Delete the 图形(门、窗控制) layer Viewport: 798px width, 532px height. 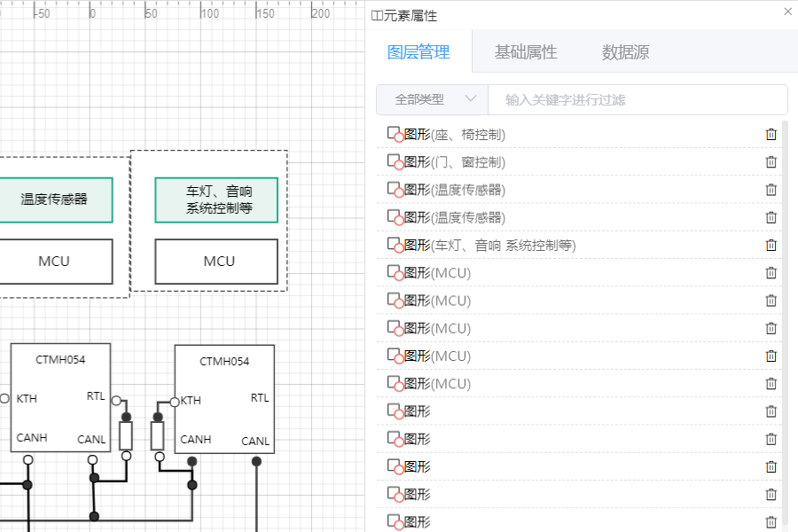(771, 161)
